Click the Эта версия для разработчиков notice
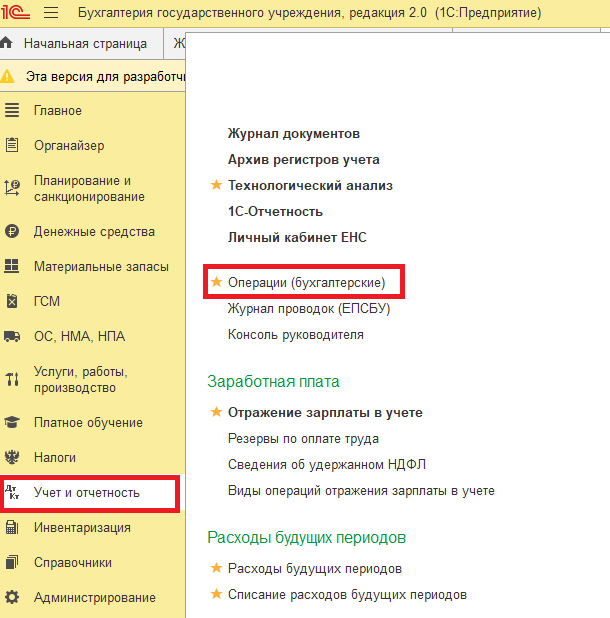Viewport: 610px width, 618px height. point(106,76)
